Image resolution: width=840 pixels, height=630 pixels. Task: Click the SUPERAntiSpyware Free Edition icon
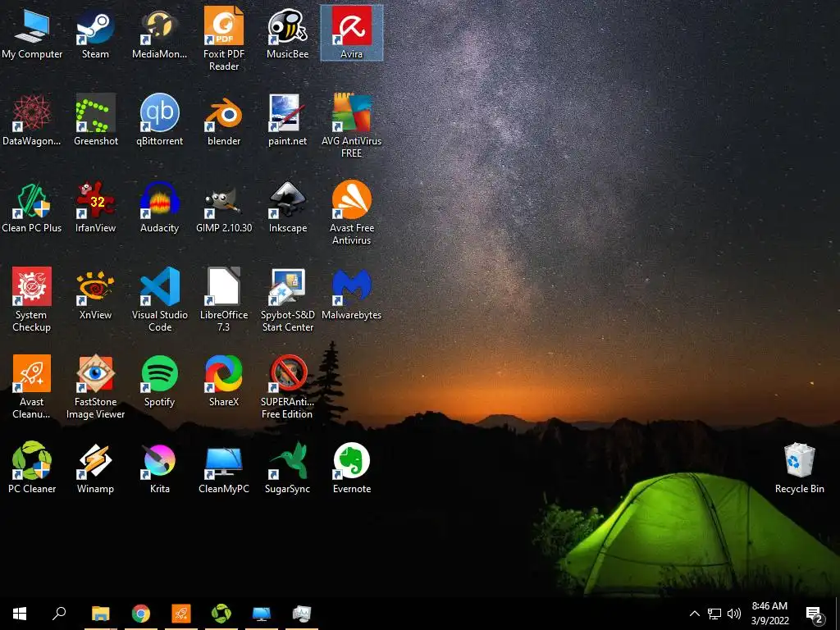[x=288, y=387]
